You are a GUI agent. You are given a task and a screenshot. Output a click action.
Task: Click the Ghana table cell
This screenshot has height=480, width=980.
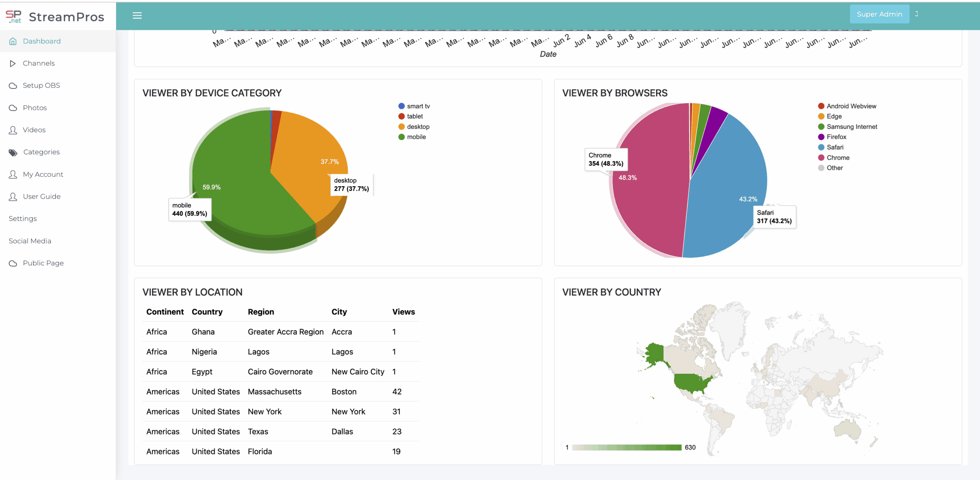[203, 332]
